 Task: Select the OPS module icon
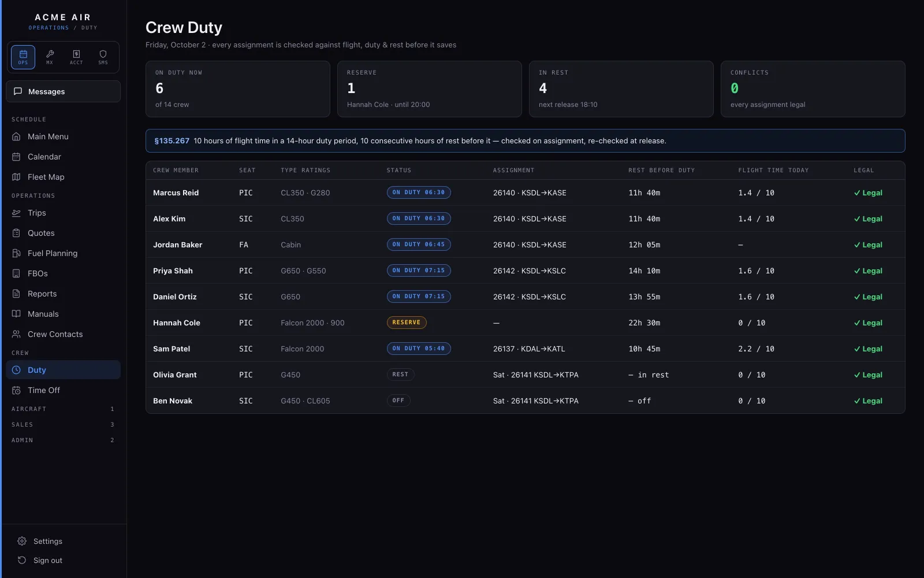[x=23, y=57]
